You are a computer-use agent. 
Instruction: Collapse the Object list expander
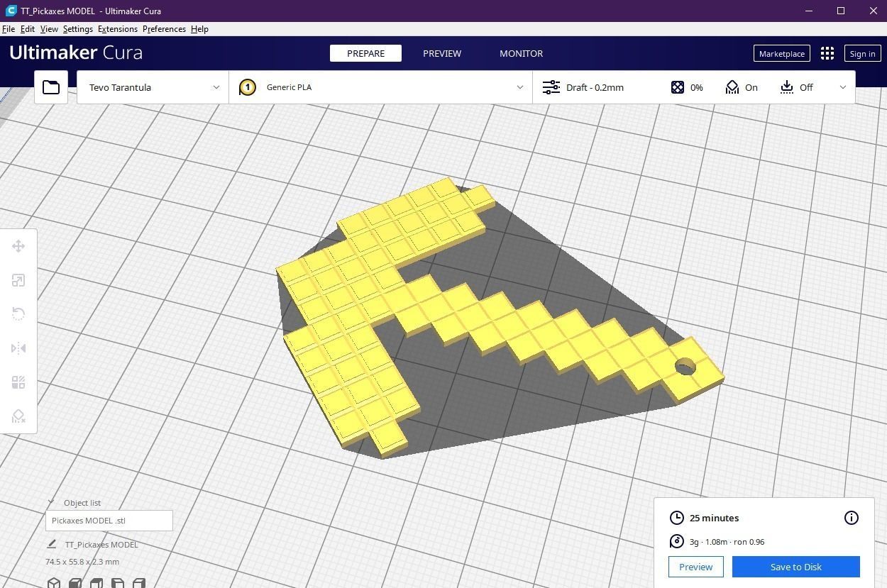coord(50,502)
